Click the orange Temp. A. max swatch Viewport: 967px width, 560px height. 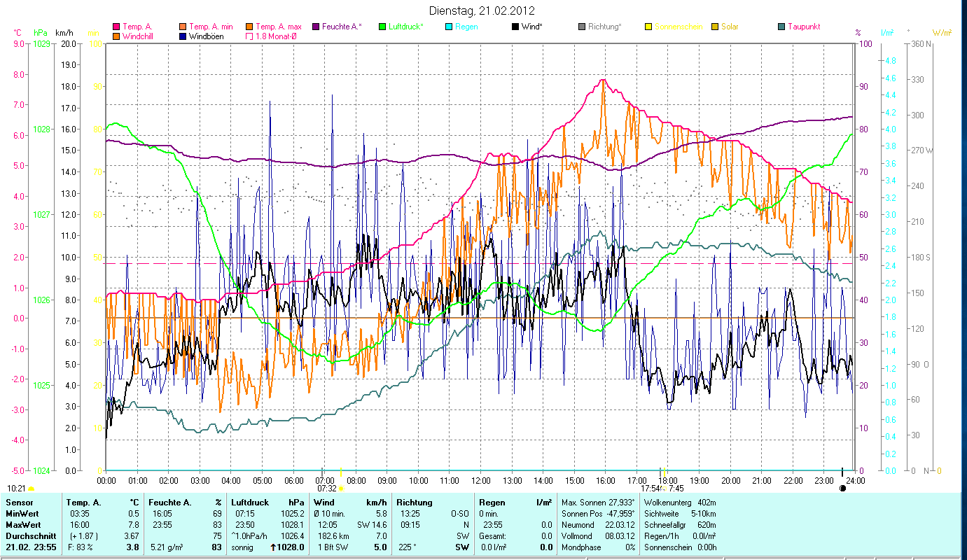click(x=249, y=27)
